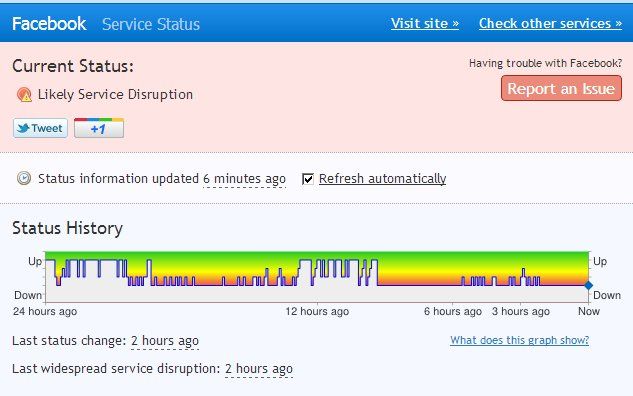Screen dimensions: 633x396
Task: Click Last status change '2 hours ago' timestamp
Action: 165,341
